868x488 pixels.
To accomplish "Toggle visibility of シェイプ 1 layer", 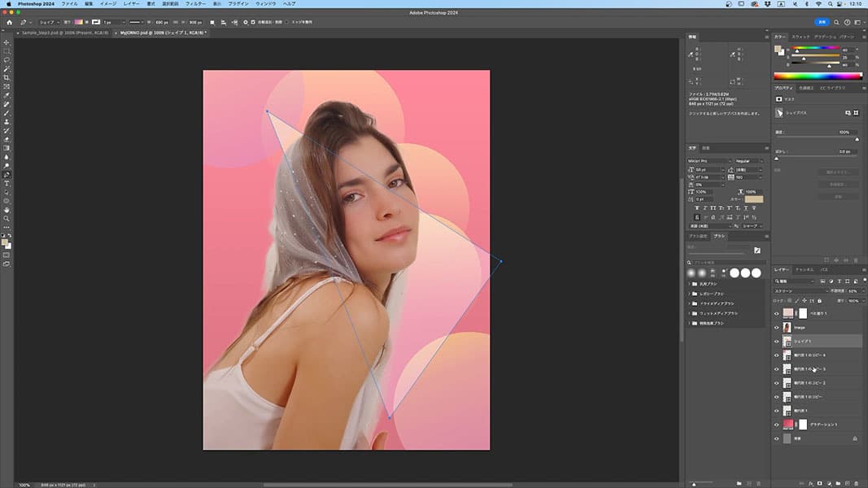I will pyautogui.click(x=776, y=341).
